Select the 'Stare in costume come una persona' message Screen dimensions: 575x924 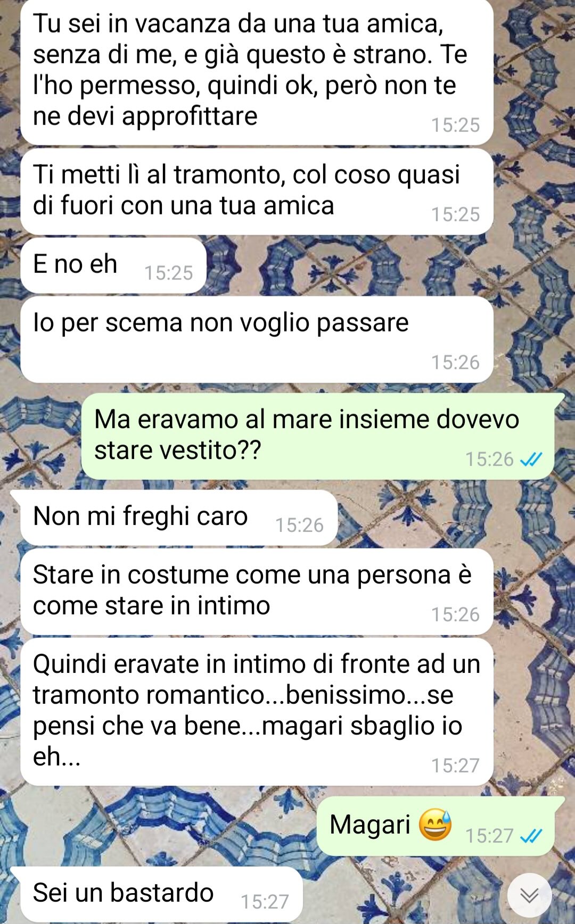point(257,592)
